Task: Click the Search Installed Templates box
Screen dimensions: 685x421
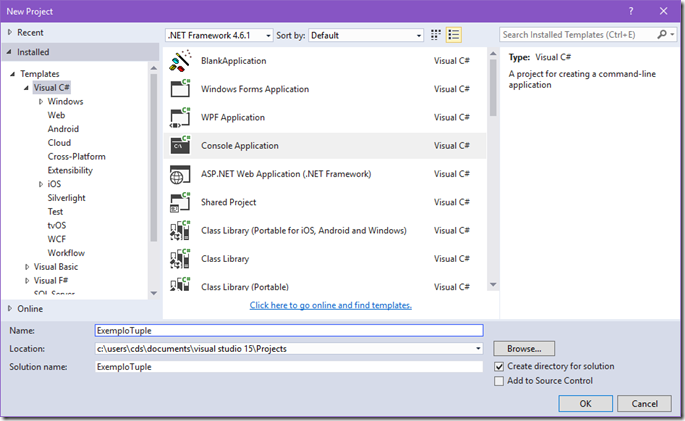Action: [x=578, y=35]
